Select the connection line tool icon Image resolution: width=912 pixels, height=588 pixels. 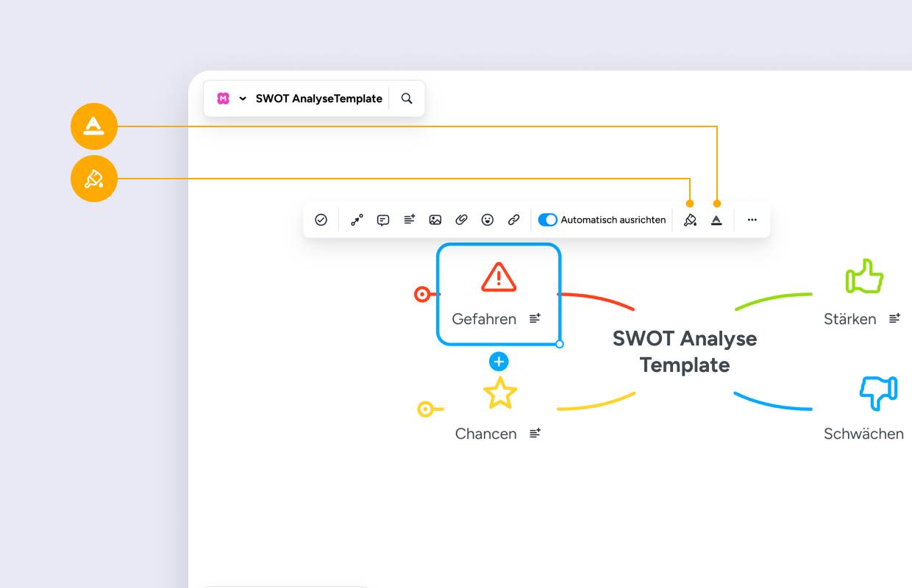click(357, 220)
